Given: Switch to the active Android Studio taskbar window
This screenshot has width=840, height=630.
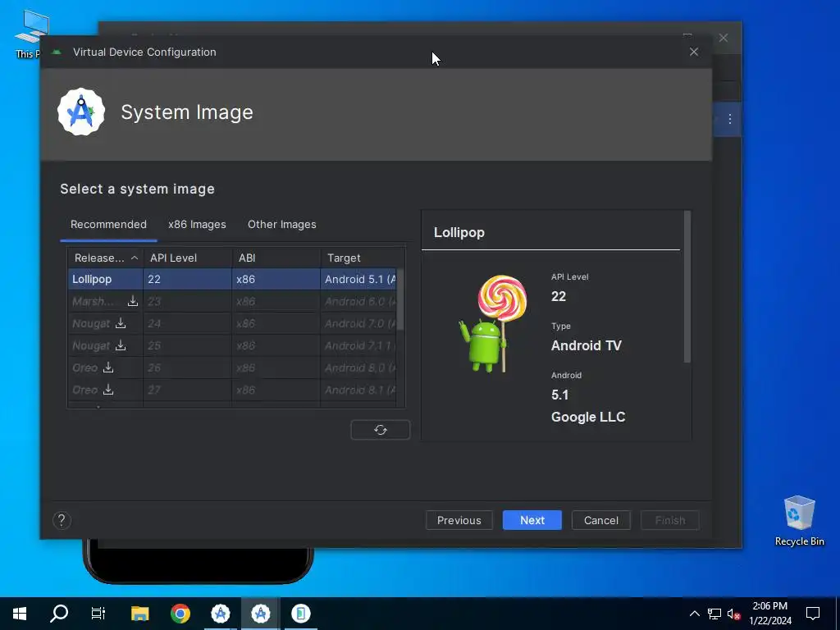Looking at the screenshot, I should click(260, 614).
